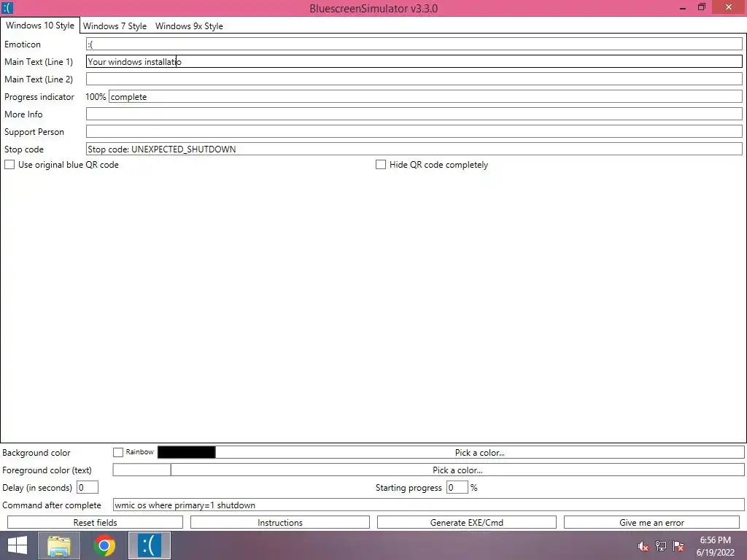Viewport: 747px width, 560px height.
Task: Switch to the Windows 9x Style tab
Action: pyautogui.click(x=189, y=26)
